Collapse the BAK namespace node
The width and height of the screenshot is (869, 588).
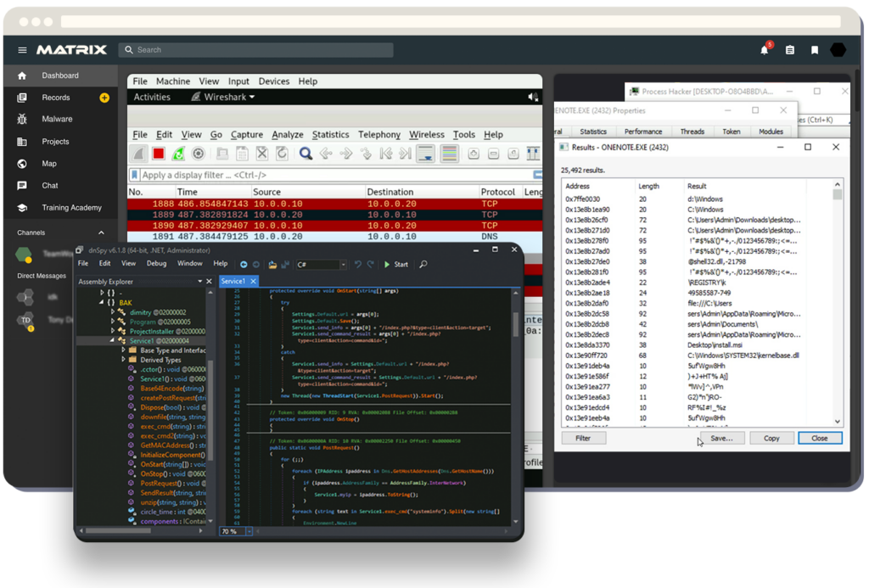[102, 303]
